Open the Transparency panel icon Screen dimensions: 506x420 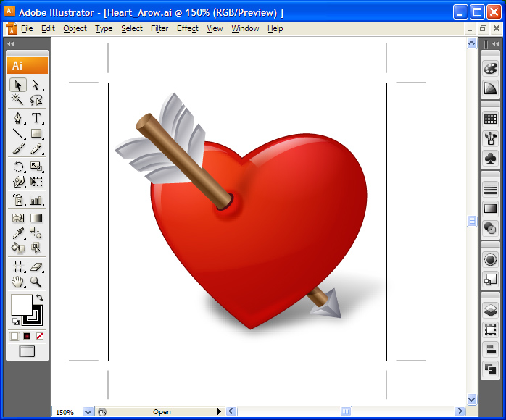click(490, 229)
